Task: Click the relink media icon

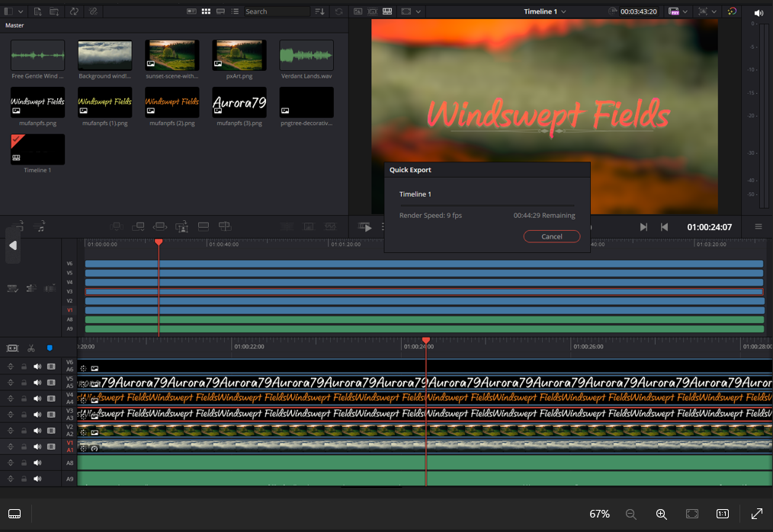Action: [93, 11]
